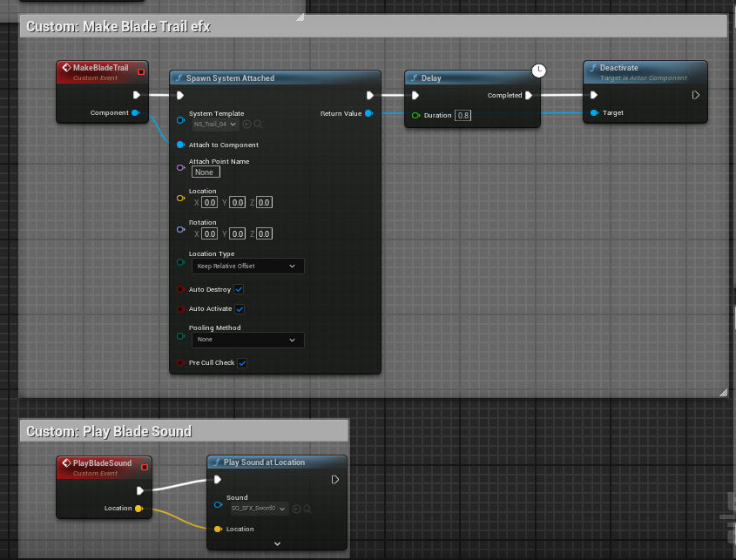Click Spawn System Attached Location vector pin
Viewport: 736px width, 560px height.
(180, 198)
